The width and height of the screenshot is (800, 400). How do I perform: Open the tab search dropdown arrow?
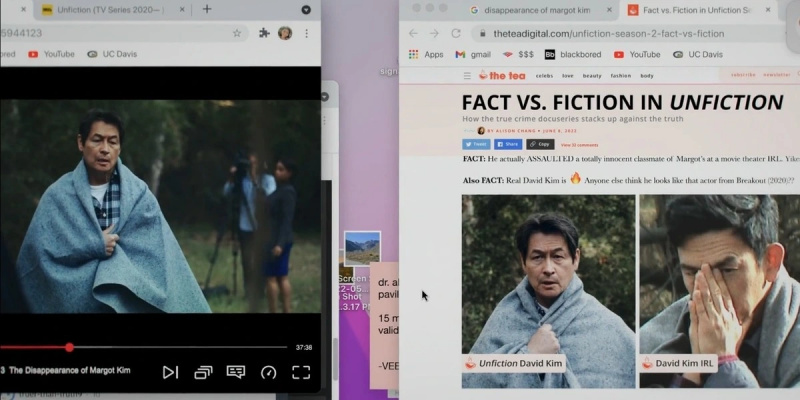pyautogui.click(x=306, y=10)
